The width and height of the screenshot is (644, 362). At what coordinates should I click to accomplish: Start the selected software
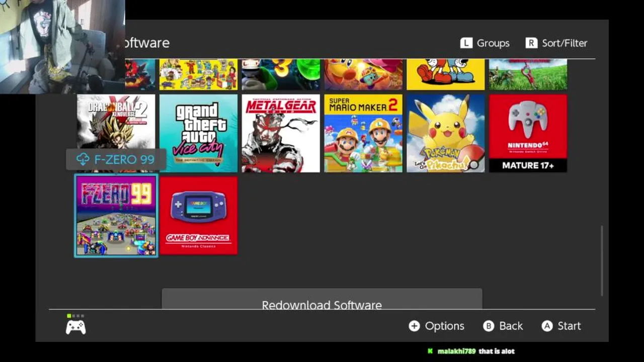click(561, 326)
